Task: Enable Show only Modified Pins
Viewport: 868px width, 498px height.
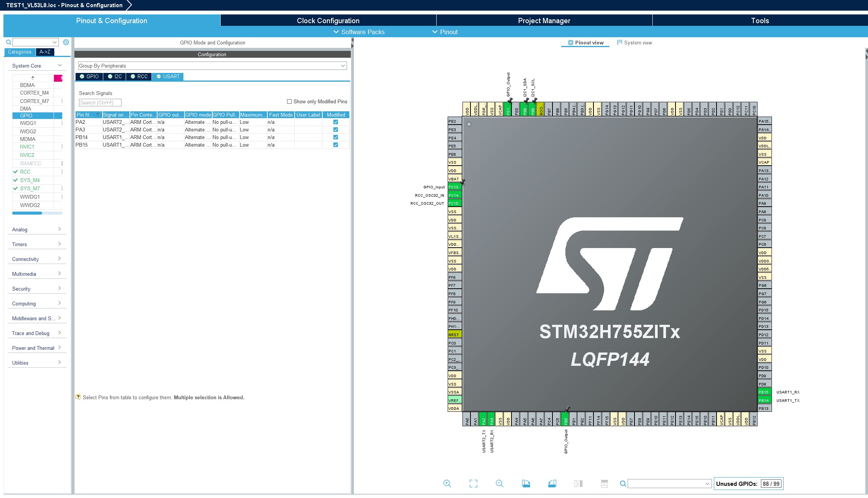Action: pyautogui.click(x=289, y=101)
